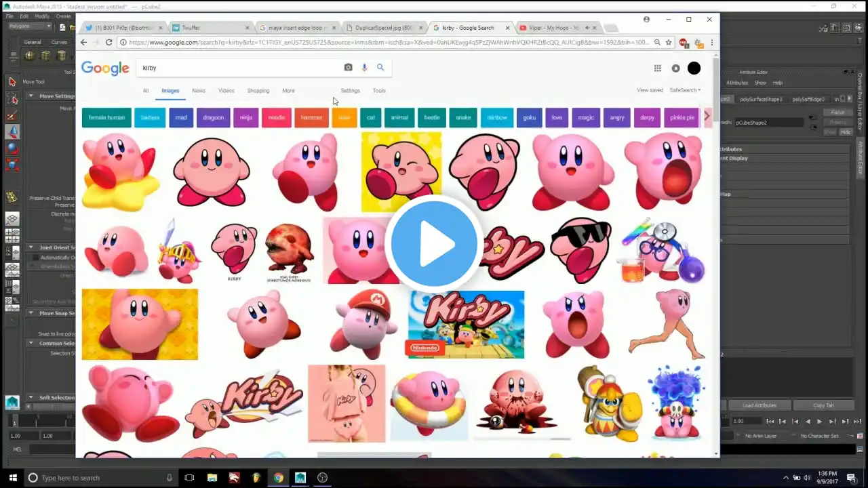The image size is (868, 488).
Task: Filter results with the dragoon chip
Action: 213,118
